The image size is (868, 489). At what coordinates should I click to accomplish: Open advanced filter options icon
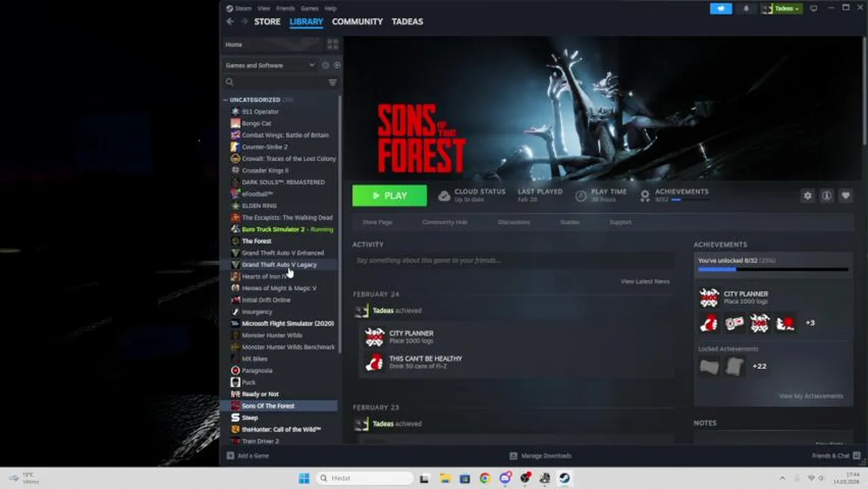333,82
